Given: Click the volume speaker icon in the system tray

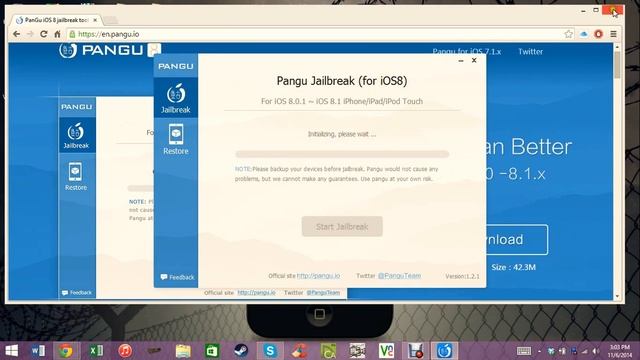Looking at the screenshot, I should click(596, 351).
